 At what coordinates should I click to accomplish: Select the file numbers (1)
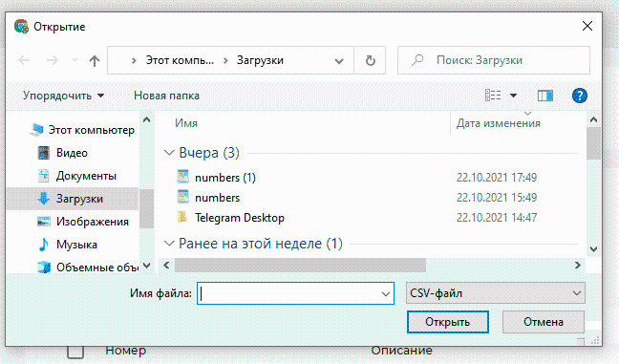225,178
